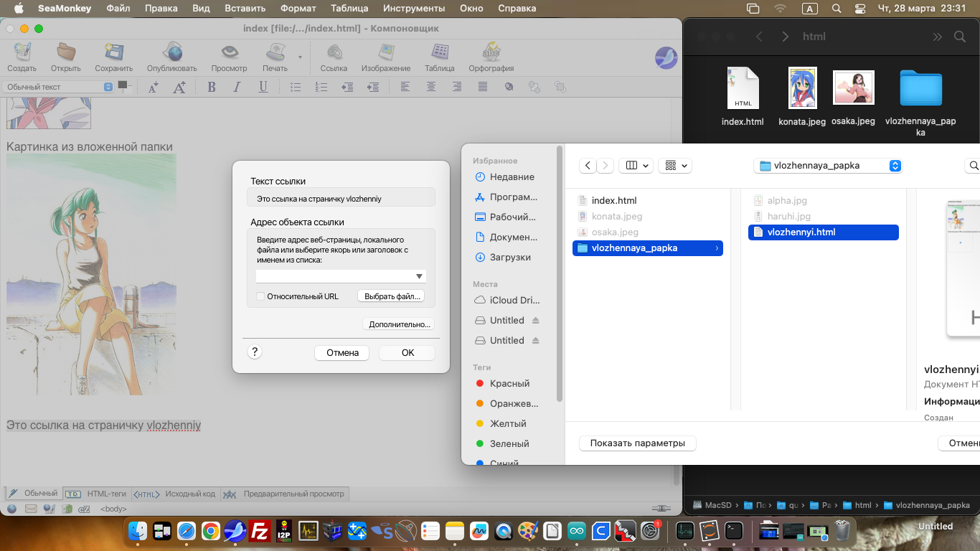The height and width of the screenshot is (551, 980).
Task: Open the vlozhennaya_papka location popup
Action: [x=827, y=166]
